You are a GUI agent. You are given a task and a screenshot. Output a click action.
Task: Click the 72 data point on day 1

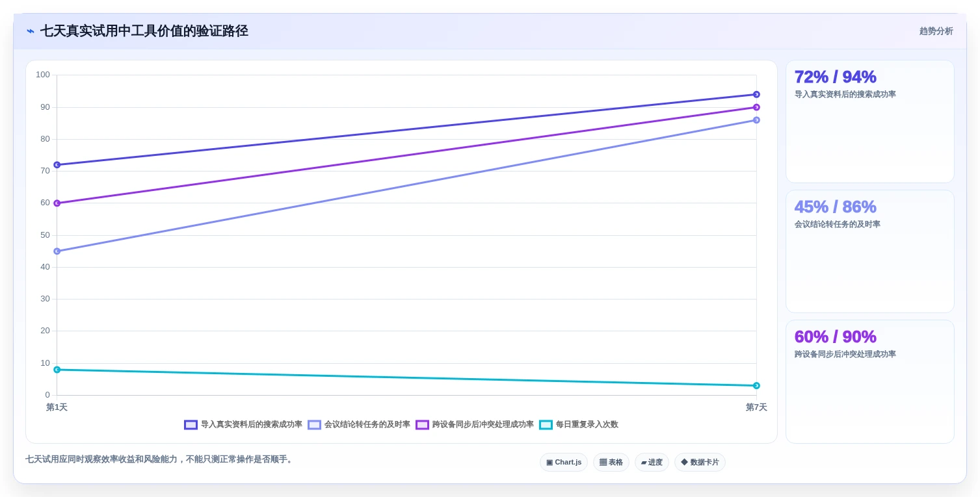57,165
